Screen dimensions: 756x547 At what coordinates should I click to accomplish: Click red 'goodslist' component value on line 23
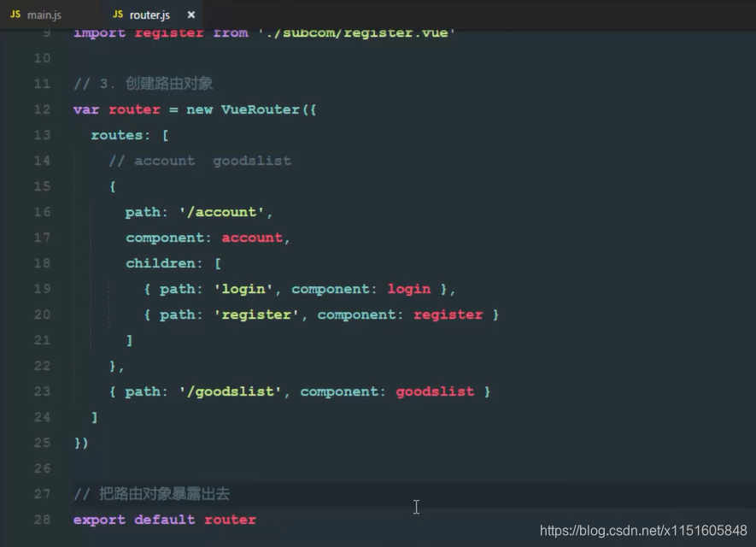(x=435, y=391)
